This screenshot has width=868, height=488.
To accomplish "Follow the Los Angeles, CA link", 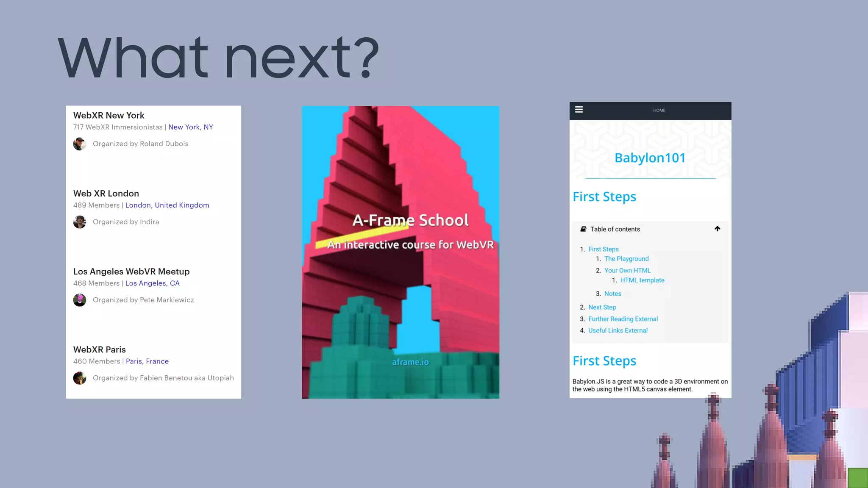I will [x=152, y=283].
